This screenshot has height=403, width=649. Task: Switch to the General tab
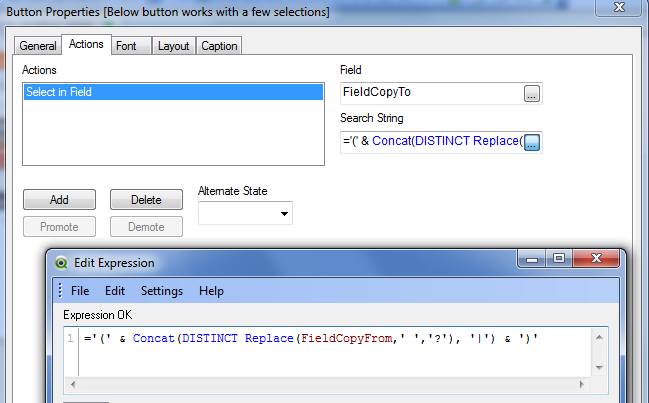point(38,46)
